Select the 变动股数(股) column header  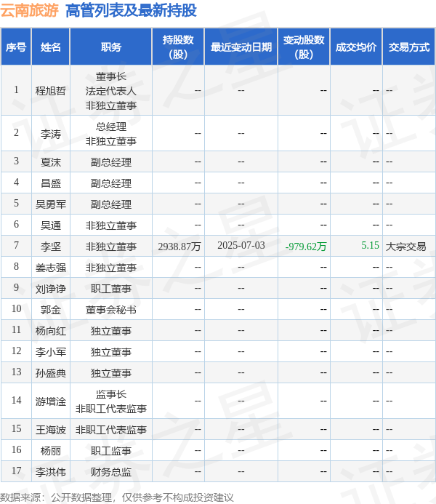[304, 47]
